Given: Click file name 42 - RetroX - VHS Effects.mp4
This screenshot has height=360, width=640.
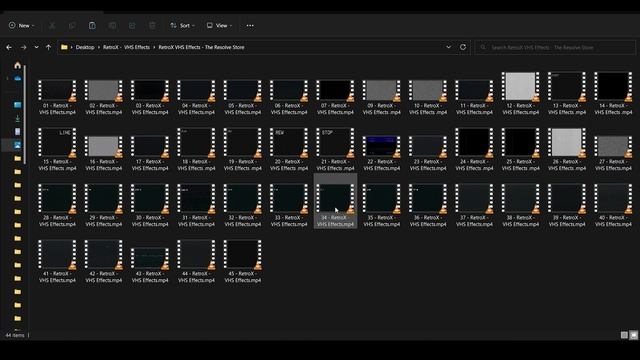Looking at the screenshot, I should coord(104,277).
